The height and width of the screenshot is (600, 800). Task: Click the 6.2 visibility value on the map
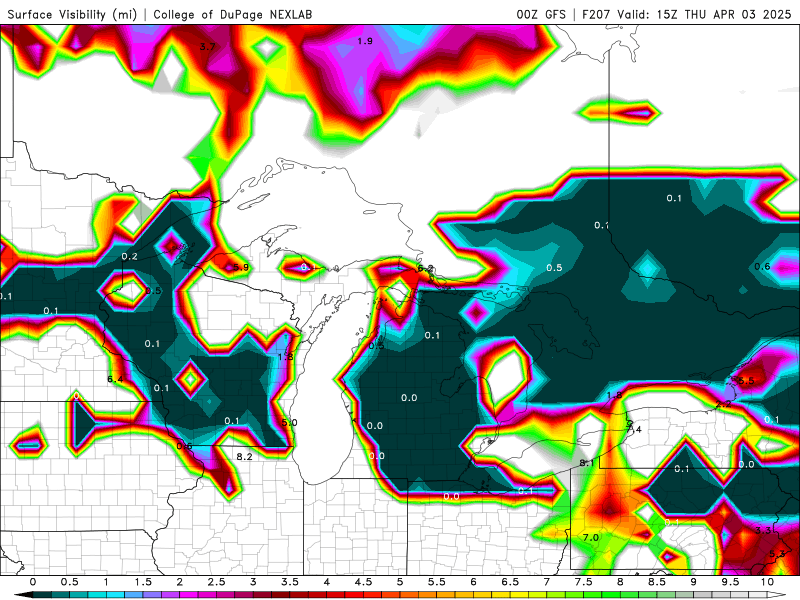click(425, 268)
